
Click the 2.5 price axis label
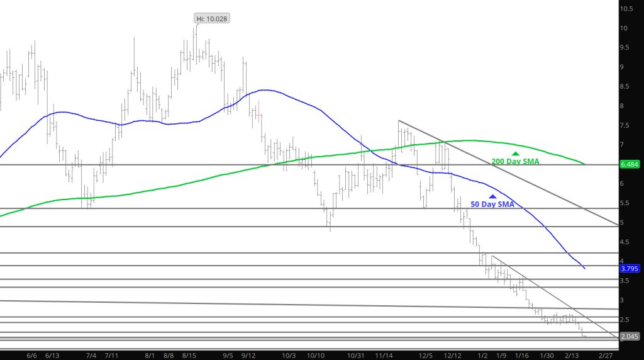click(x=625, y=320)
